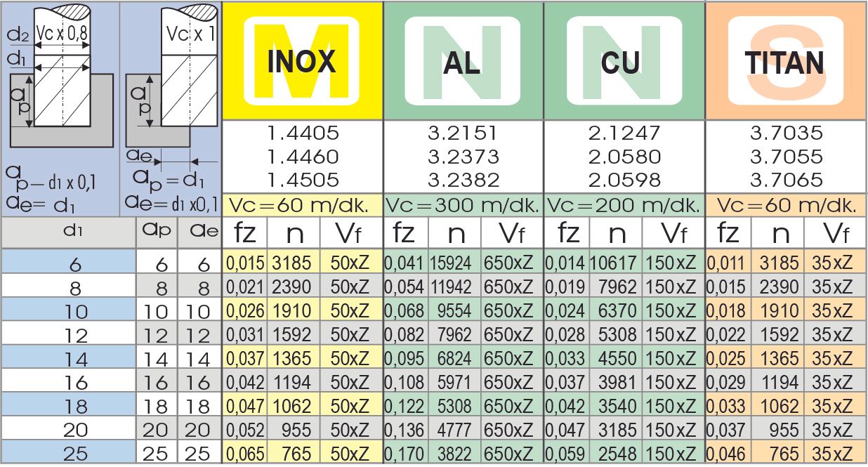Select TITAN fz value 0,046

[727, 454]
